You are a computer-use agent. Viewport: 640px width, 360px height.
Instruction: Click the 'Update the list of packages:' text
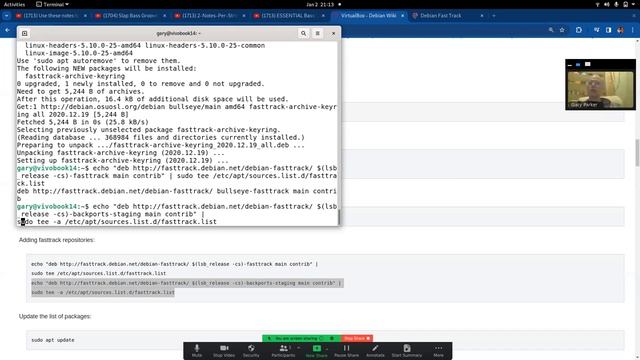click(55, 316)
